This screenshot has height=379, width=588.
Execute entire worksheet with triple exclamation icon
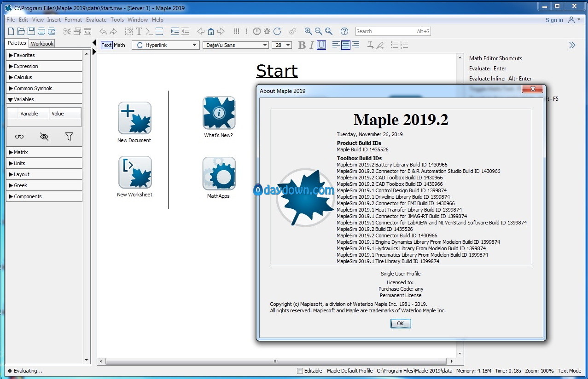(x=237, y=31)
